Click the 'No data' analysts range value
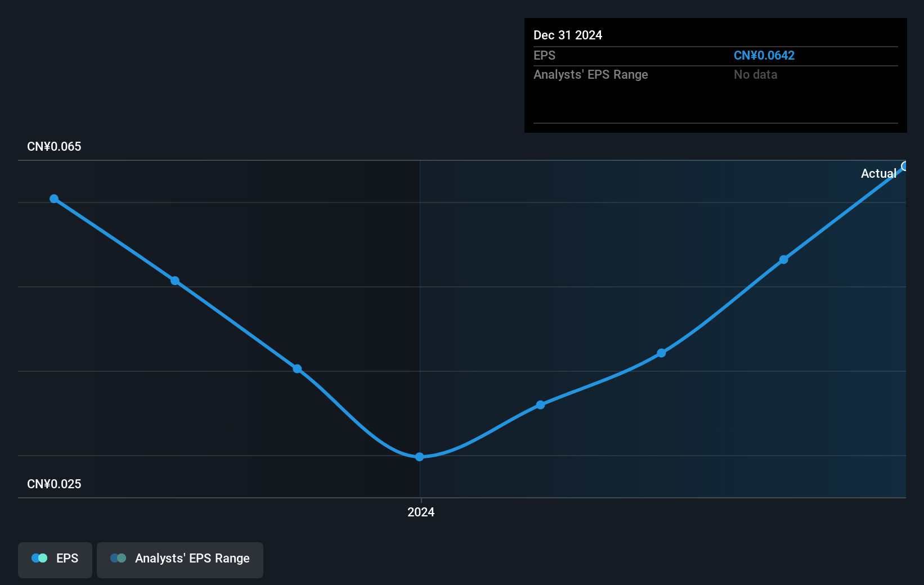Screen dimensions: 924x585 click(755, 74)
